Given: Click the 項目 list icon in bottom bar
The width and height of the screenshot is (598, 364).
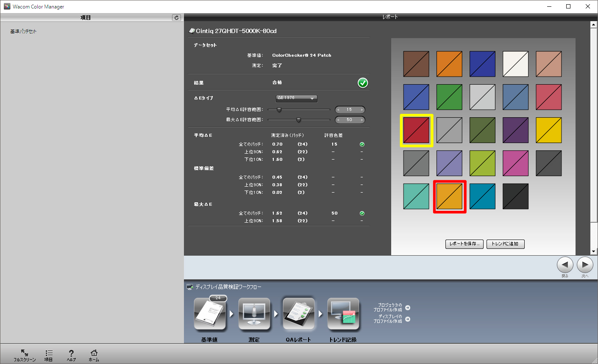Looking at the screenshot, I should click(49, 355).
